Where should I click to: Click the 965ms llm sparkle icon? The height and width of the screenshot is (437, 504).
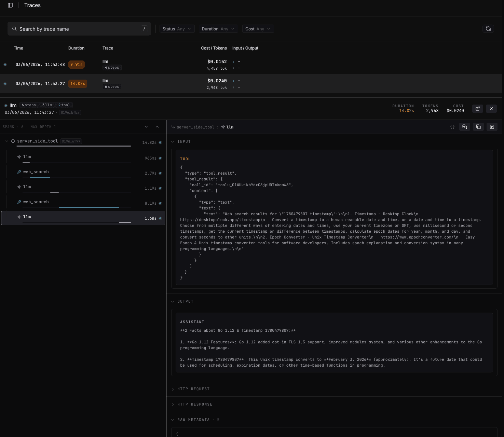pyautogui.click(x=19, y=157)
